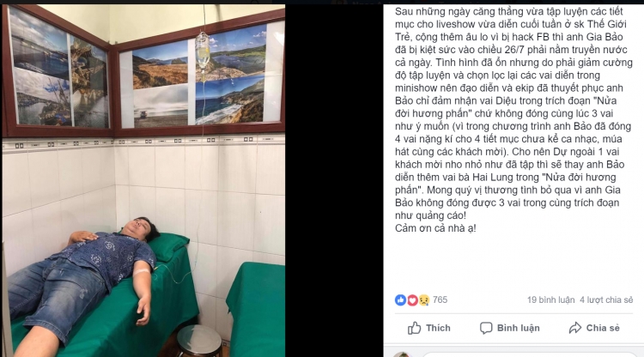
Task: Select the Chia sẻ text label
Action: click(x=603, y=328)
